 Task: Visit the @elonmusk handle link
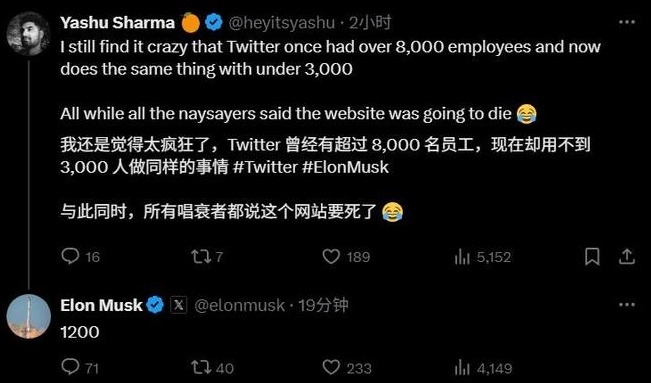[x=240, y=305]
